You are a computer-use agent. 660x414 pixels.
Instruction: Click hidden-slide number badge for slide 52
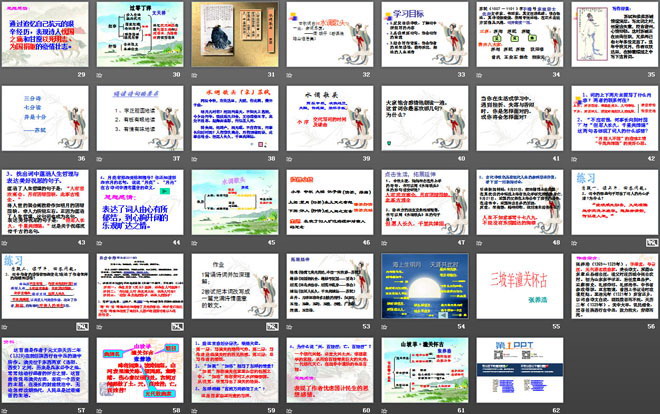point(272,326)
